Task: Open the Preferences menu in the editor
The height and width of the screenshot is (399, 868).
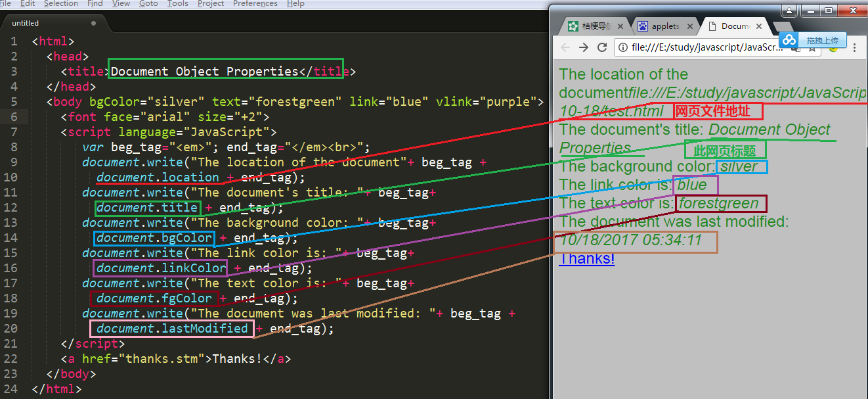Action: point(255,3)
